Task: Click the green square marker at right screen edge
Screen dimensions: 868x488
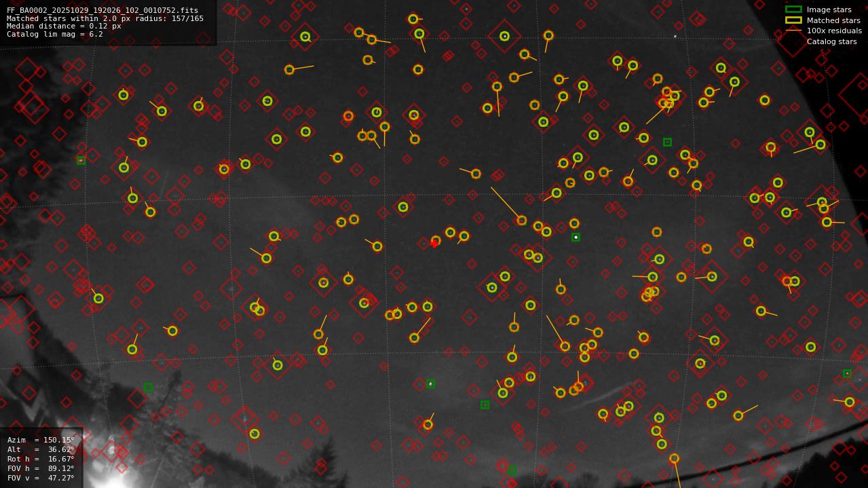Action: pyautogui.click(x=848, y=373)
